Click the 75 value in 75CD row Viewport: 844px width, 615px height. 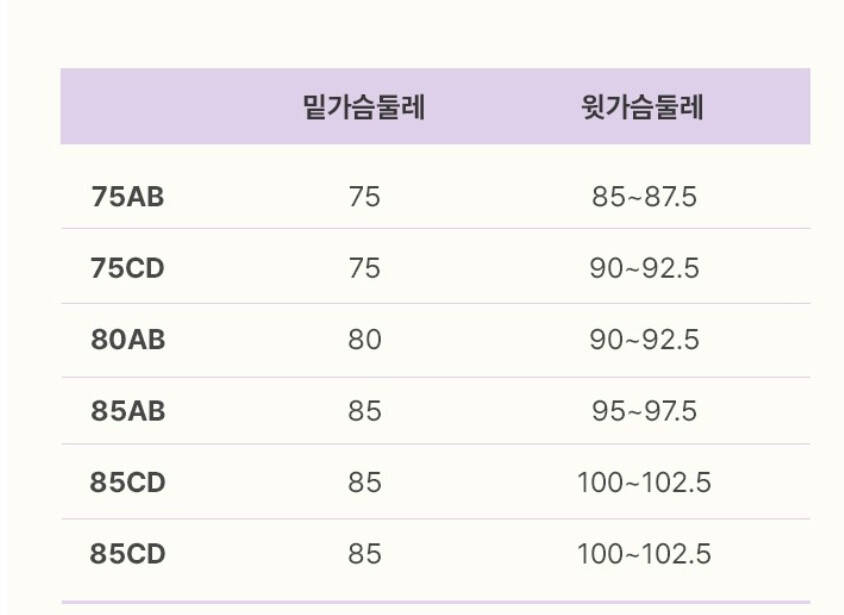pyautogui.click(x=364, y=268)
